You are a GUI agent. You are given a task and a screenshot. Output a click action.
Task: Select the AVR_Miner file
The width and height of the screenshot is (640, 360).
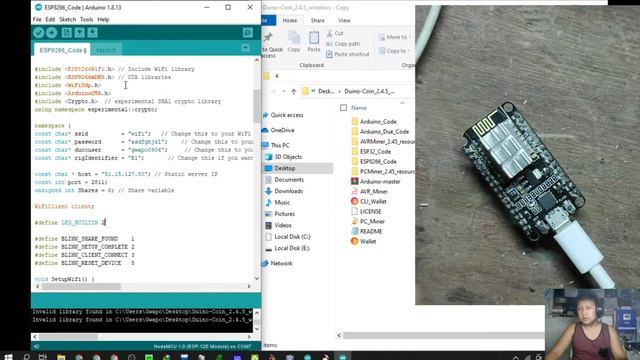coord(373,191)
